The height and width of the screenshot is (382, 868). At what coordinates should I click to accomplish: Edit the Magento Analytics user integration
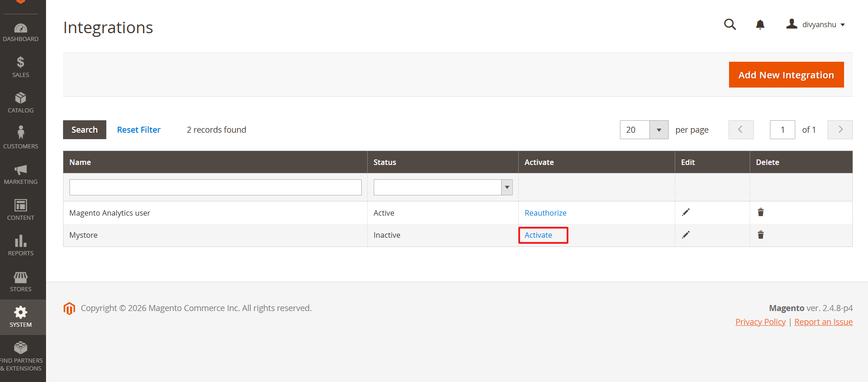(x=686, y=212)
